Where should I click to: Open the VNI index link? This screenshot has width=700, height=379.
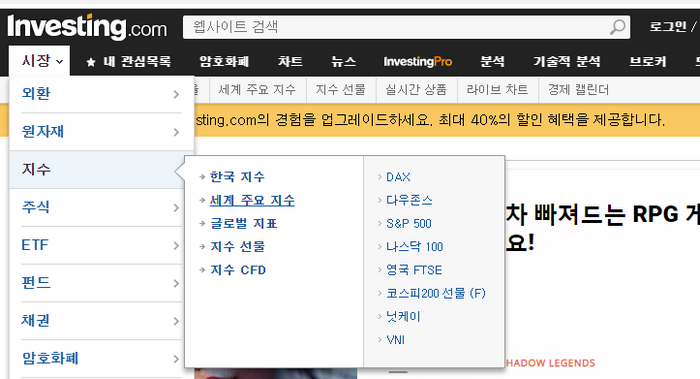396,340
